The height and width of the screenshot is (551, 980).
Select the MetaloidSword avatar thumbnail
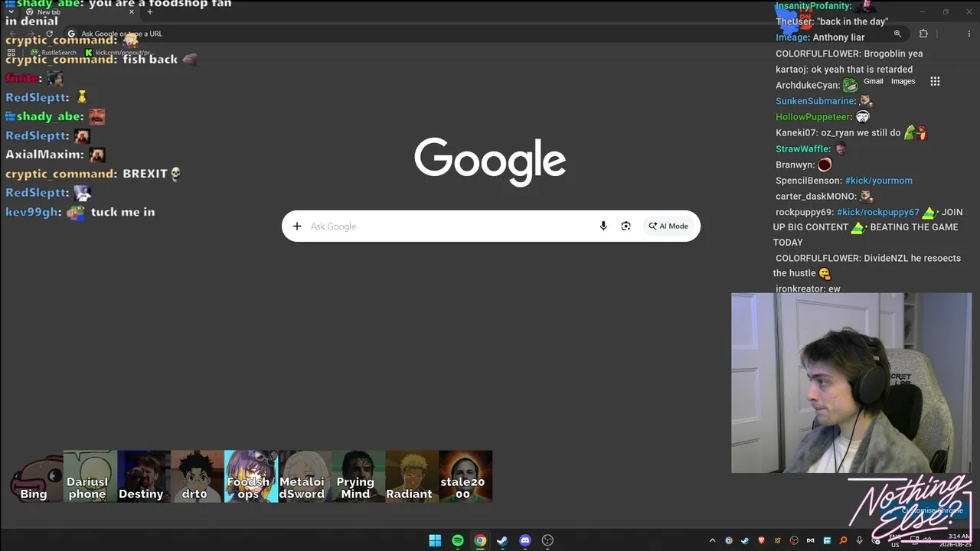pyautogui.click(x=304, y=476)
